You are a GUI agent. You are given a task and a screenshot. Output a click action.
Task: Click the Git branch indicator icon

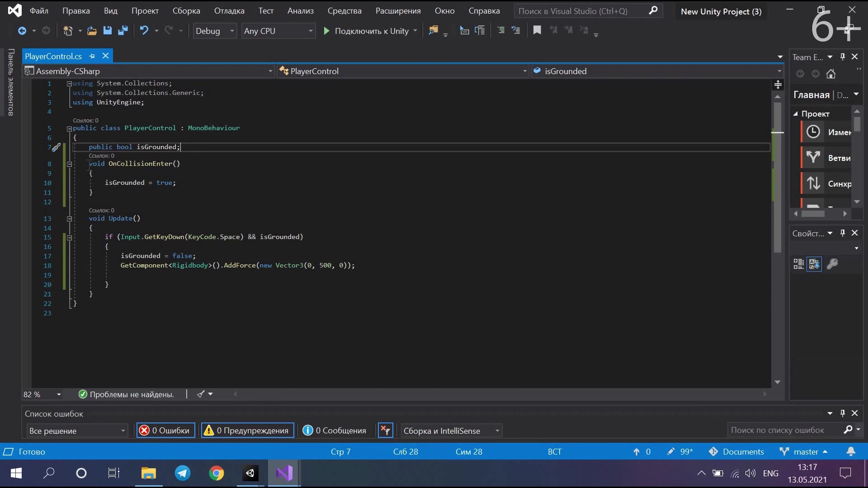point(785,452)
